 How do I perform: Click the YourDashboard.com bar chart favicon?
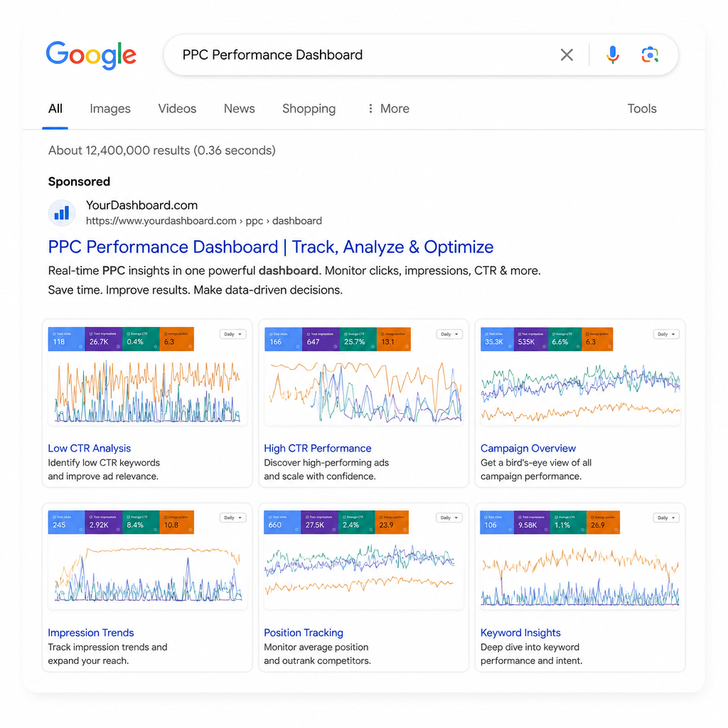(x=62, y=213)
